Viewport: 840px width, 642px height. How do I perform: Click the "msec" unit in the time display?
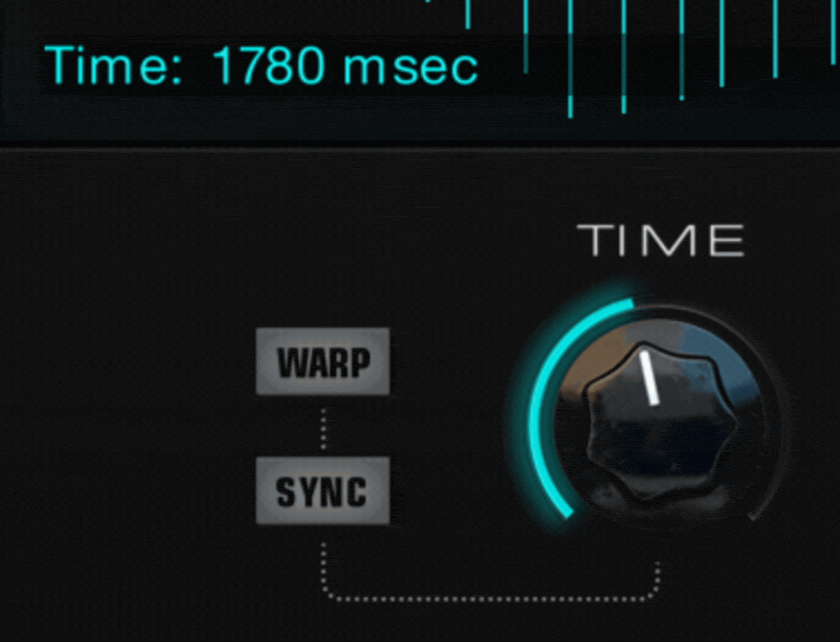411,67
